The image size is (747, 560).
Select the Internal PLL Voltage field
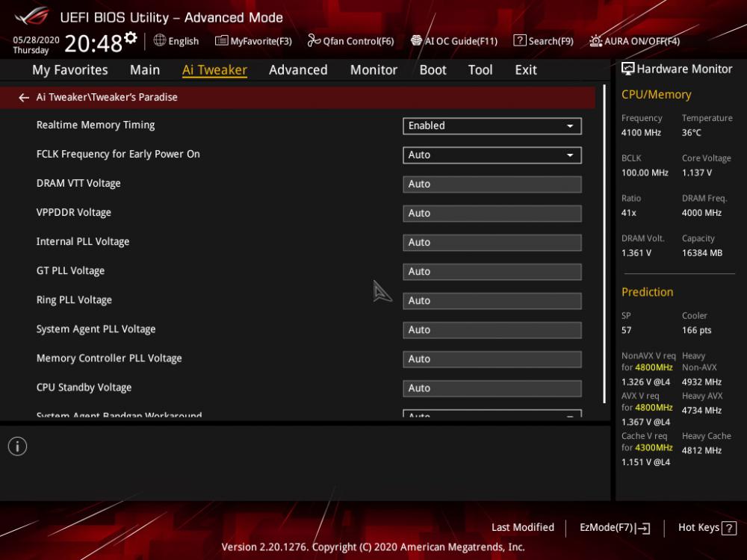492,243
